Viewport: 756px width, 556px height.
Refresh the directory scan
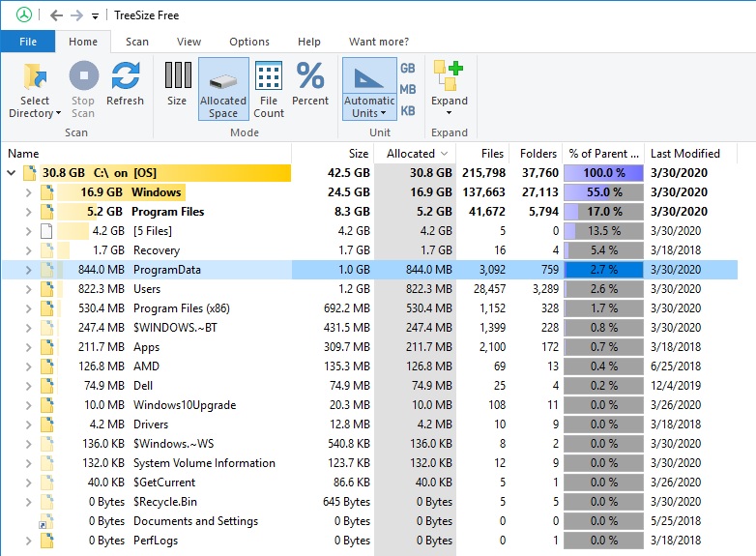125,84
